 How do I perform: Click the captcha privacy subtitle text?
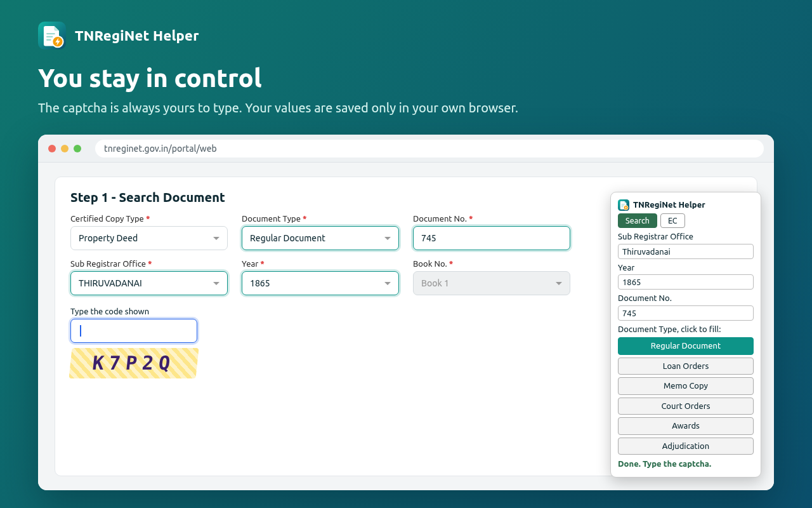pos(278,108)
